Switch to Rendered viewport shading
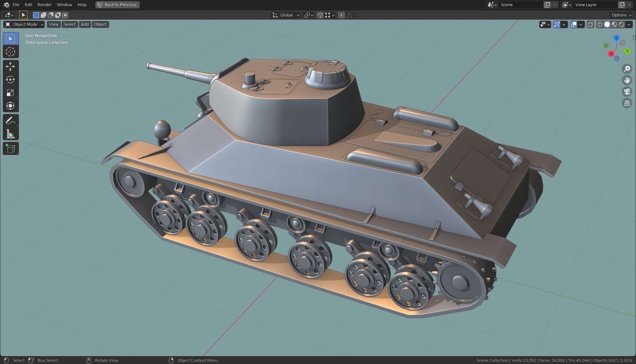Image resolution: width=636 pixels, height=364 pixels. (622, 24)
